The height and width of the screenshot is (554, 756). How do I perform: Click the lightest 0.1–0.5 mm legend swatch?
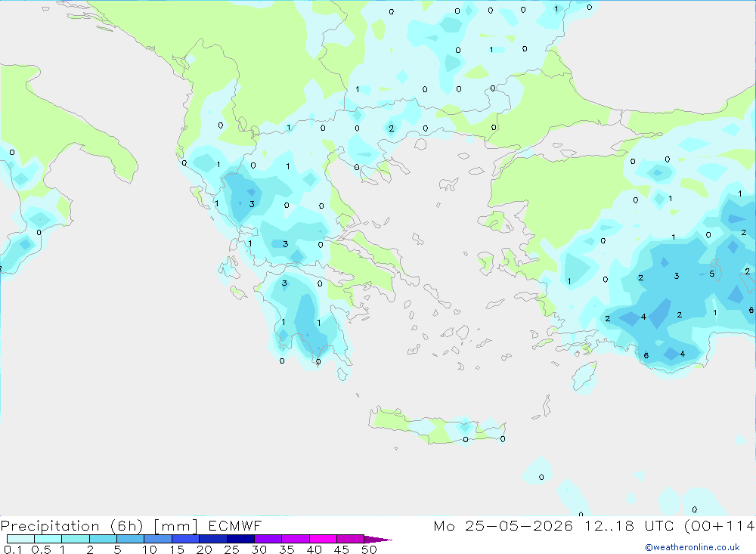[20, 539]
